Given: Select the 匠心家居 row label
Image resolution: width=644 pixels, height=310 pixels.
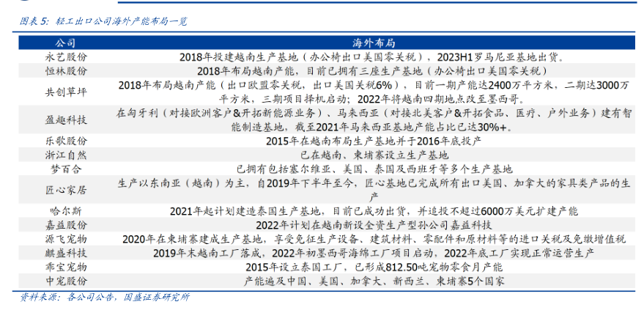Looking at the screenshot, I should (66, 189).
